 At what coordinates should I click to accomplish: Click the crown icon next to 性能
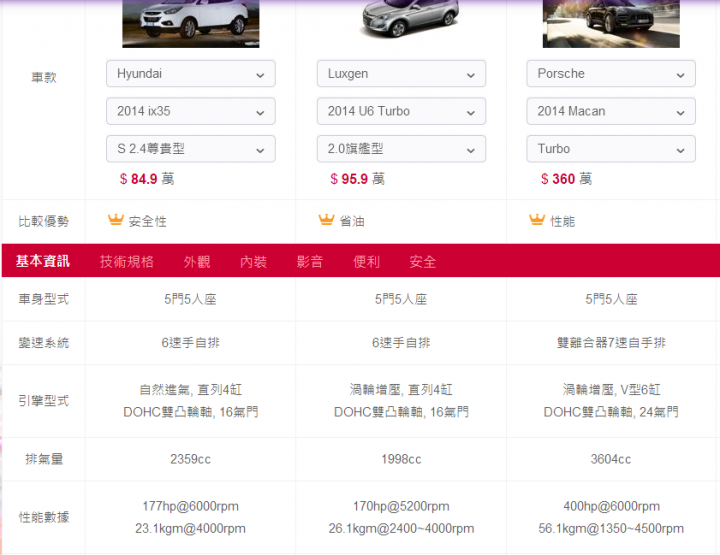[537, 220]
